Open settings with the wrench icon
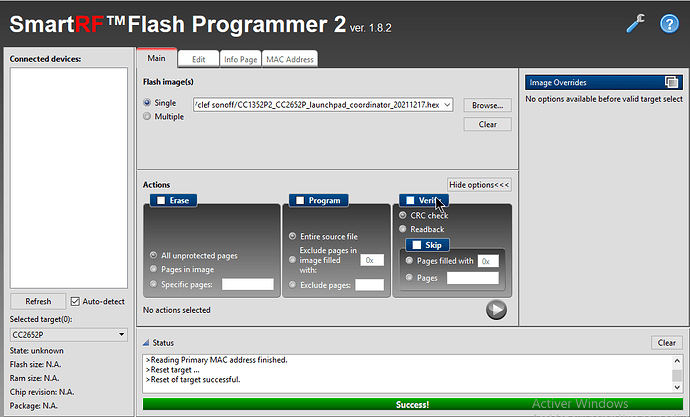This screenshot has height=417, width=690. point(635,23)
